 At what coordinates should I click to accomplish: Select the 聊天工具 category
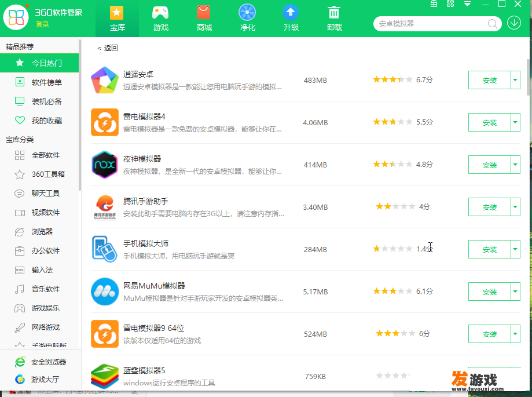tap(39, 193)
